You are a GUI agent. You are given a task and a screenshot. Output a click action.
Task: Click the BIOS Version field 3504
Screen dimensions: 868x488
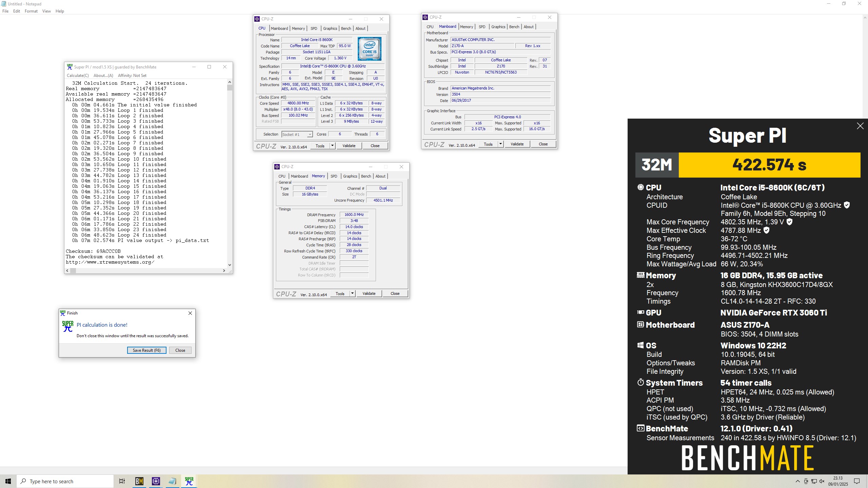500,94
